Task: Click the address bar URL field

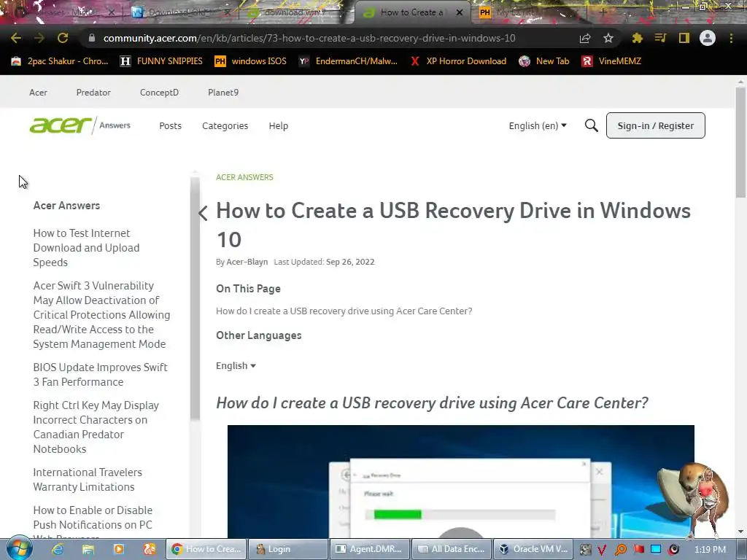Action: pos(309,38)
